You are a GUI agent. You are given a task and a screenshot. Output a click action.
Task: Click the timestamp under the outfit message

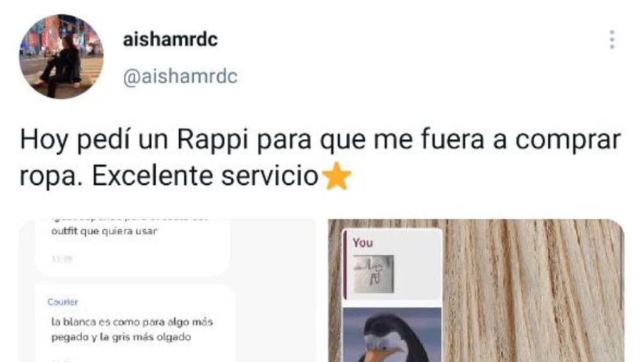62,258
